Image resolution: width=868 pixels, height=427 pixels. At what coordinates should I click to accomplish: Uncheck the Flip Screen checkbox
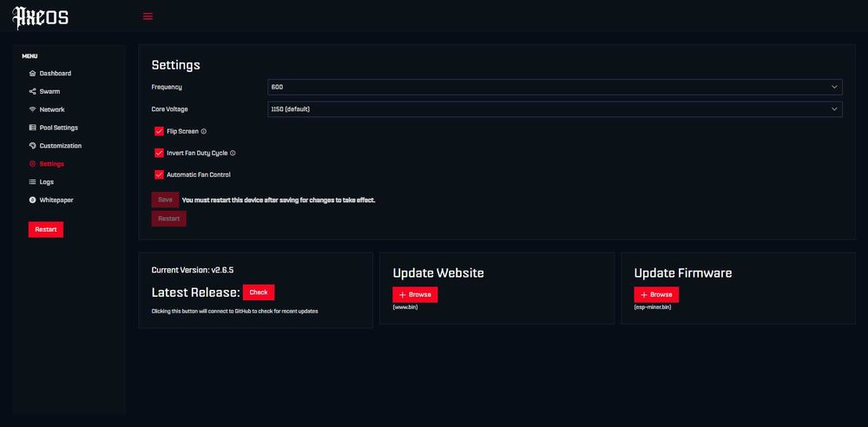[x=159, y=131]
